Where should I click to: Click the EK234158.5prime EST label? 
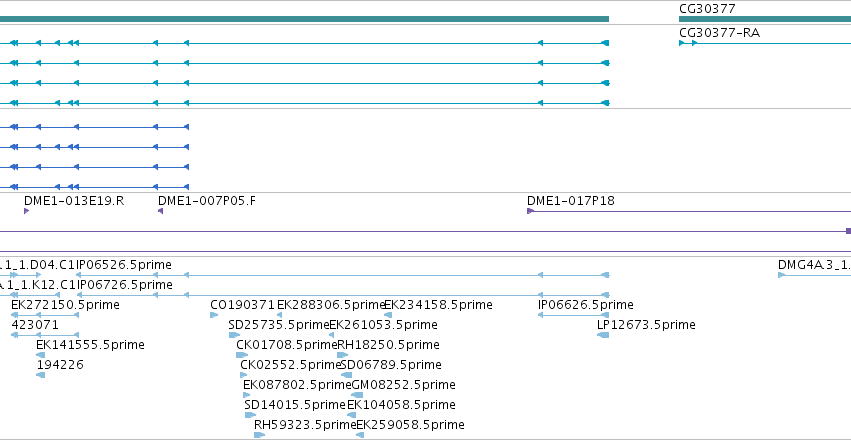tap(439, 305)
